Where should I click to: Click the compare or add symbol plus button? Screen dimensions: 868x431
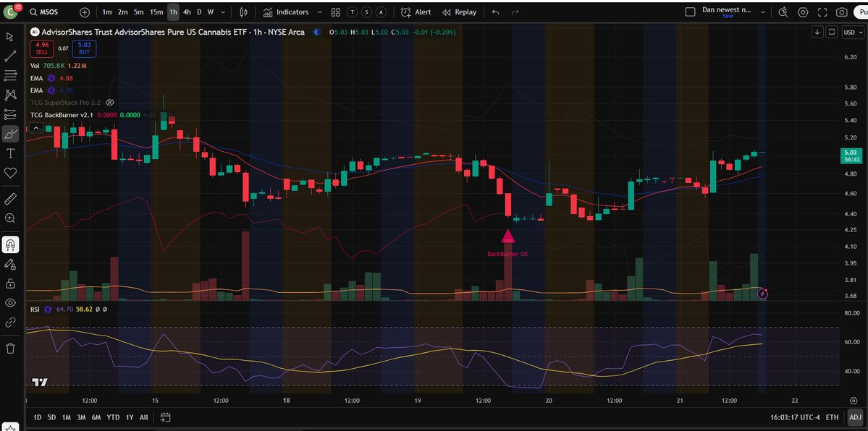pyautogui.click(x=85, y=12)
